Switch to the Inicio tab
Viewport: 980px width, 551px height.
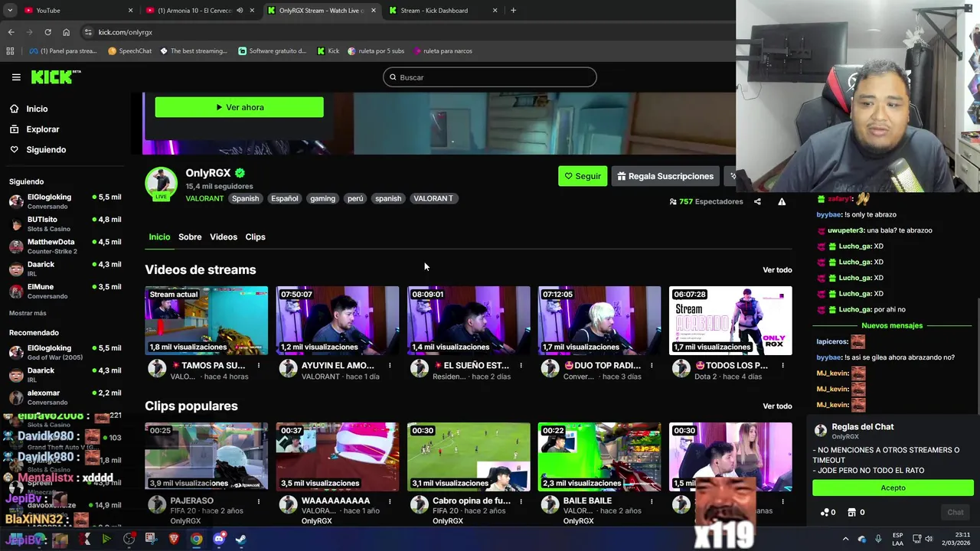point(159,237)
